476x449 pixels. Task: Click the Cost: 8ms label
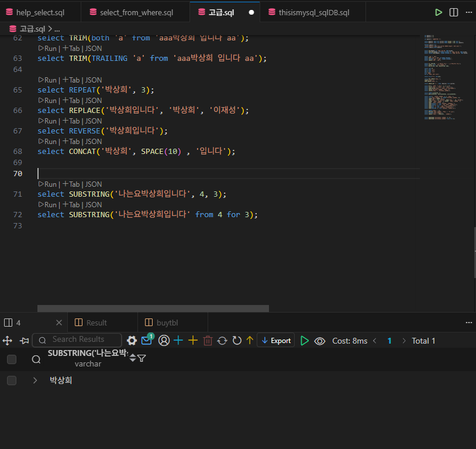350,341
